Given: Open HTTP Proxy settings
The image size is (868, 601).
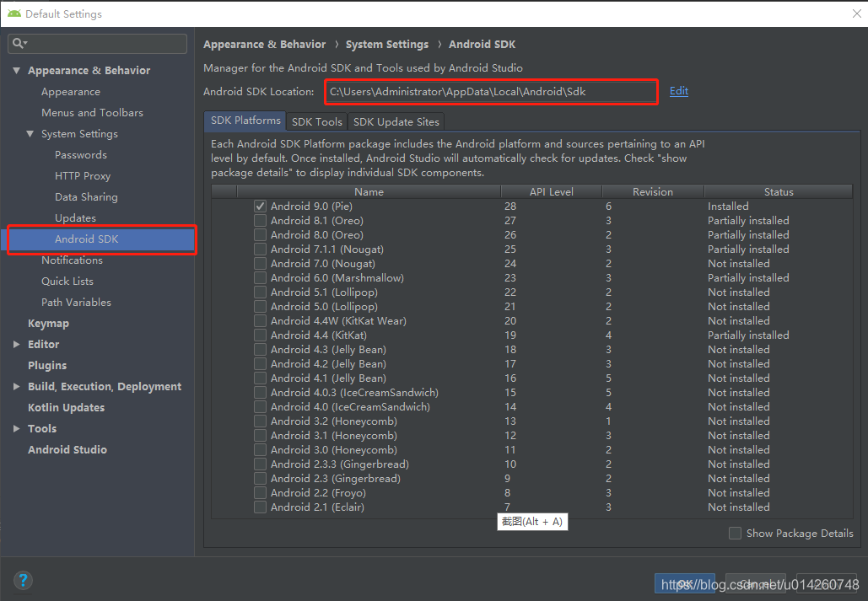Looking at the screenshot, I should tap(83, 176).
